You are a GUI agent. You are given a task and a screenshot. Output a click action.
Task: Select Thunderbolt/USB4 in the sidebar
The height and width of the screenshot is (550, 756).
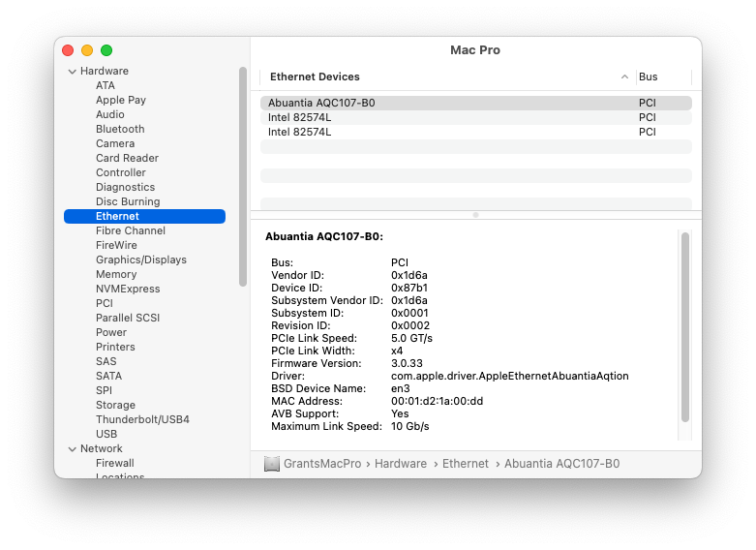tap(142, 419)
